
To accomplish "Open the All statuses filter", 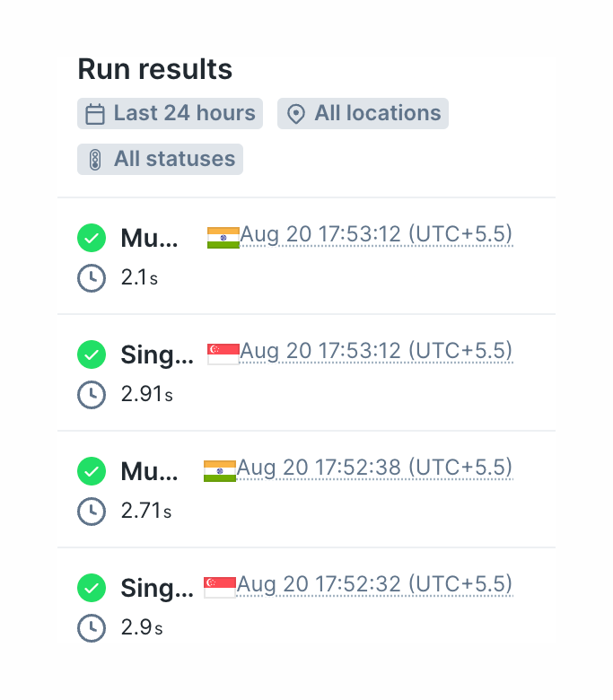I will [160, 160].
